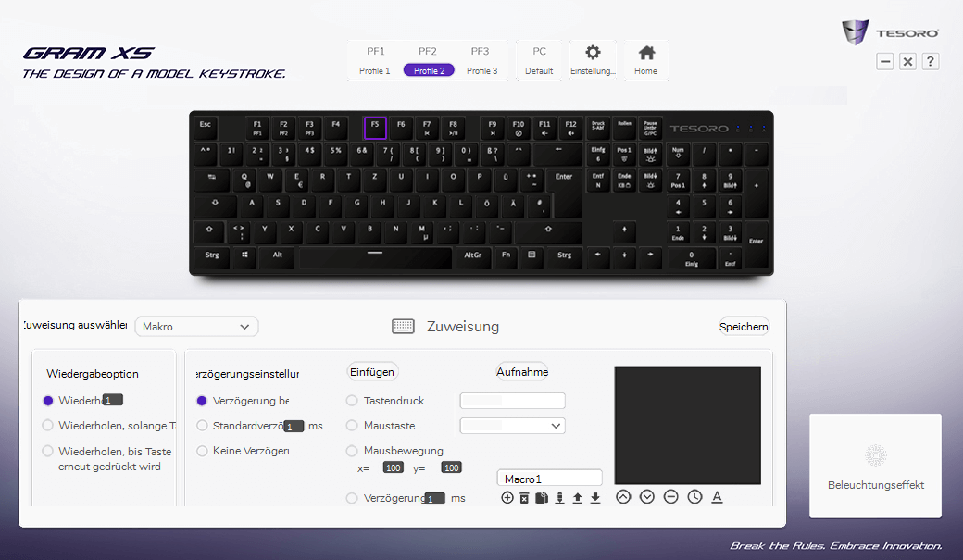The image size is (963, 560).
Task: Click the Speichern button
Action: 744,327
